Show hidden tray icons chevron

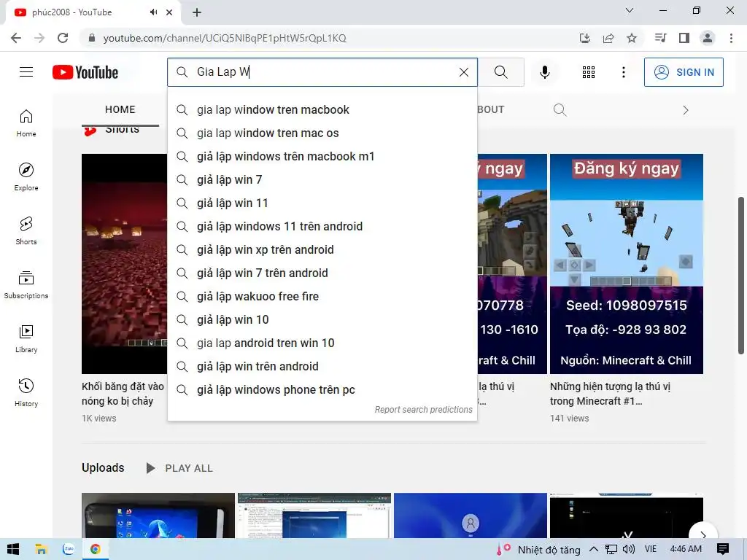coord(594,549)
